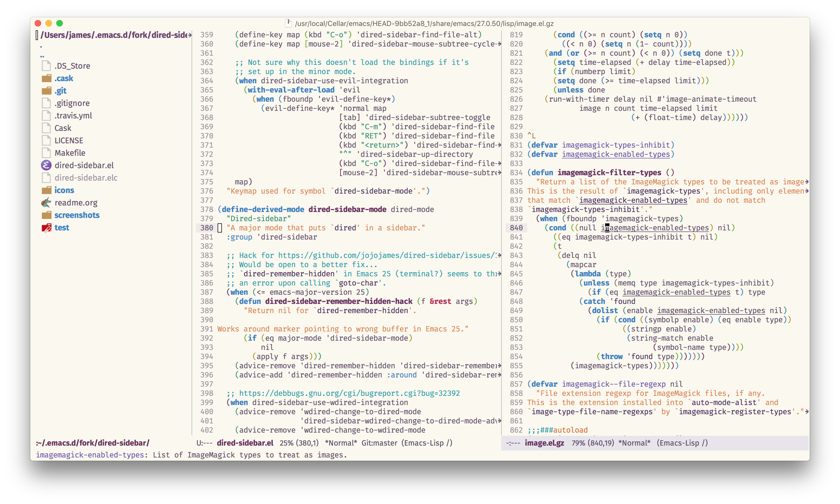Click the green full-screen window button
The image size is (840, 504).
click(x=60, y=24)
